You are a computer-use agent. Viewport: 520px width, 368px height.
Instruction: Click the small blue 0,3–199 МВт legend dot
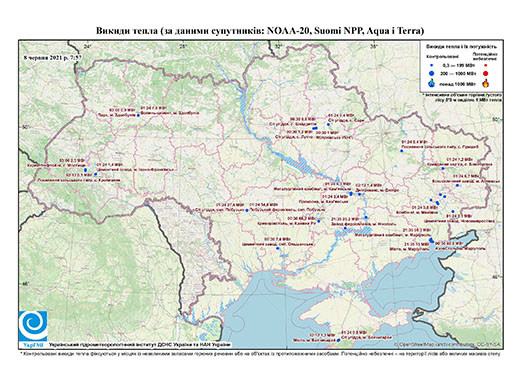point(432,66)
